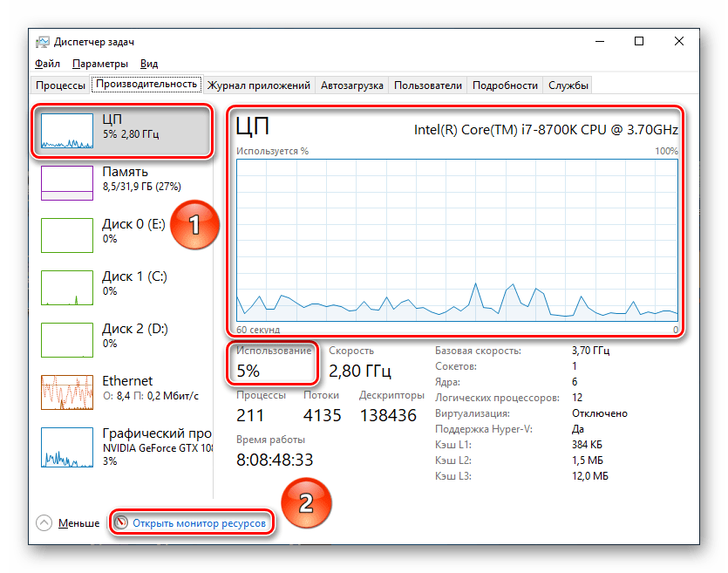The image size is (728, 573).
Task: Click the Память label in the sidebar
Action: click(x=126, y=172)
